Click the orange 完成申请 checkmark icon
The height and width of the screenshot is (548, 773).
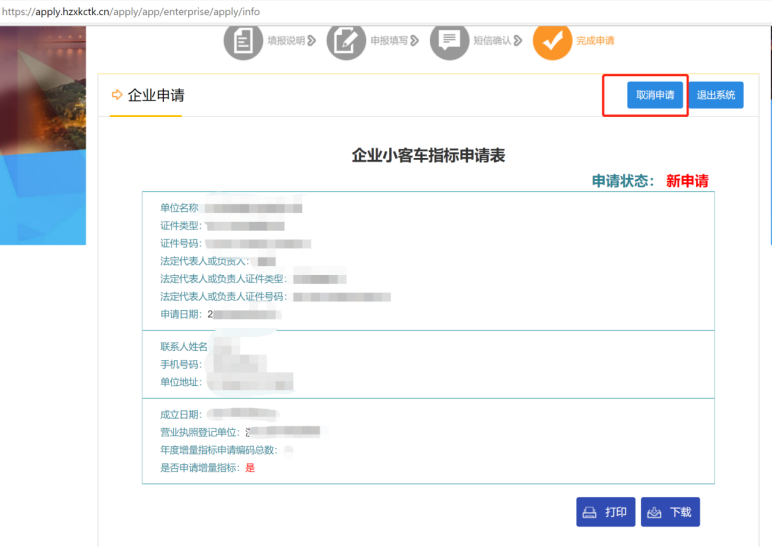pyautogui.click(x=552, y=41)
